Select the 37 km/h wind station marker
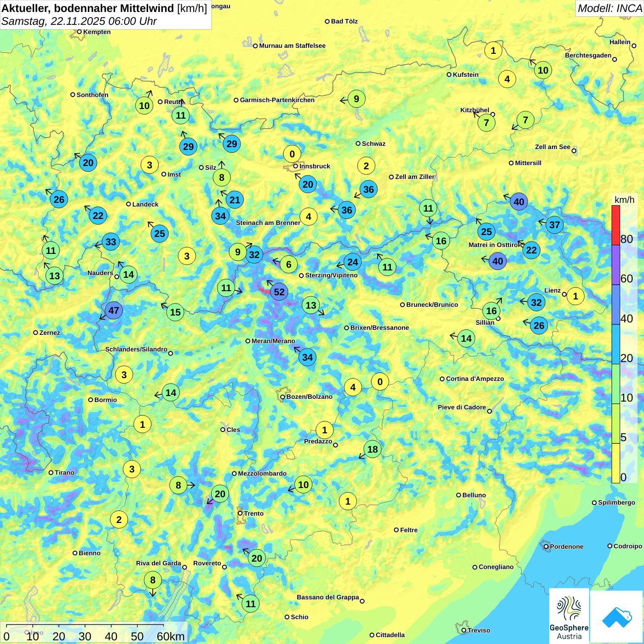Image resolution: width=644 pixels, height=644 pixels. pos(555,225)
